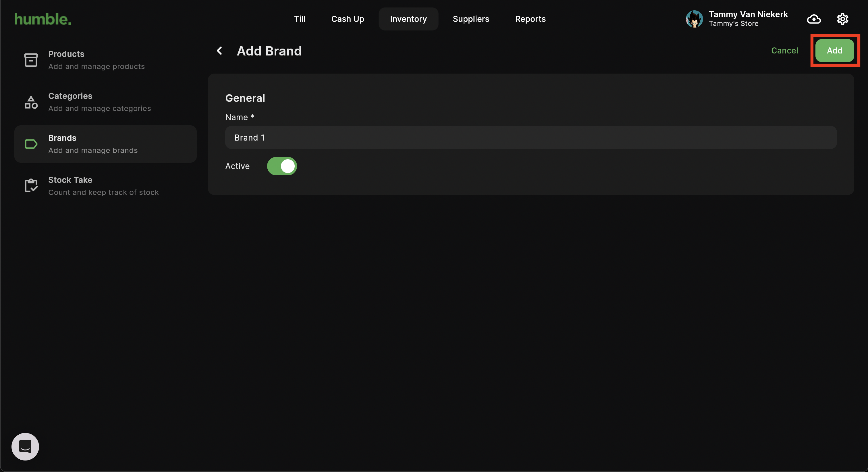
Task: Click the Name * field label
Action: click(x=240, y=117)
